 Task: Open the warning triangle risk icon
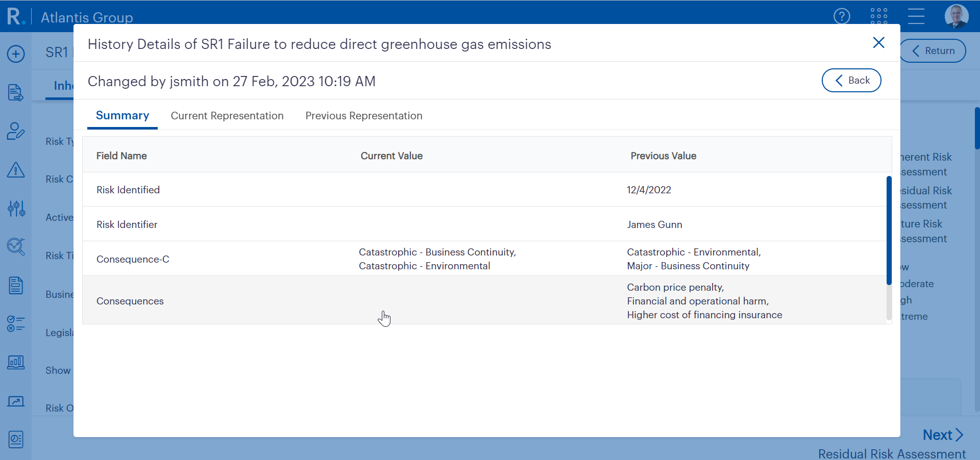(x=16, y=170)
